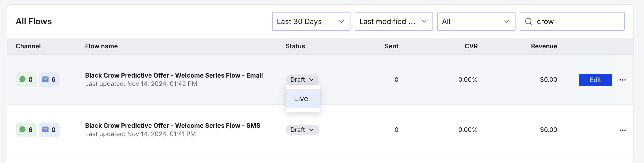
Task: Open Black Crow Welcome Series Flow - Email
Action: click(174, 75)
